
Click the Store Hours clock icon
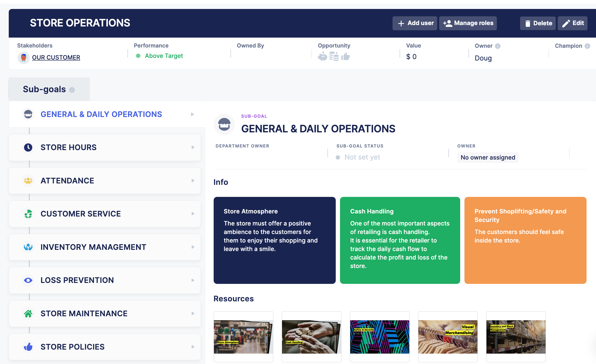point(28,147)
